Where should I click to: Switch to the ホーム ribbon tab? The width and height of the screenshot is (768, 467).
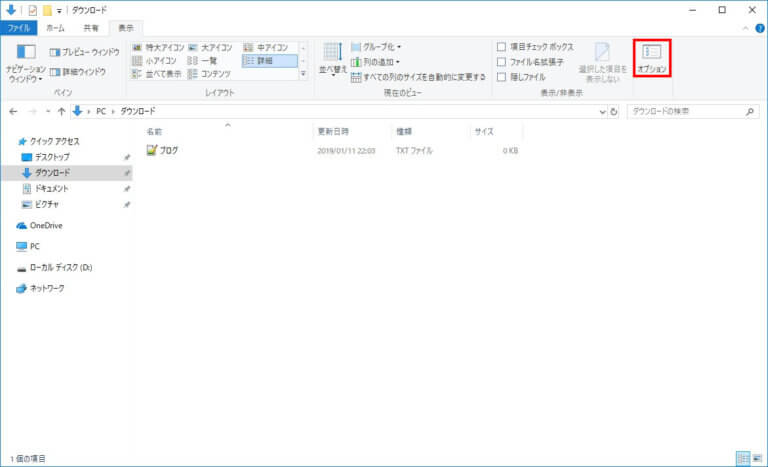pos(55,28)
